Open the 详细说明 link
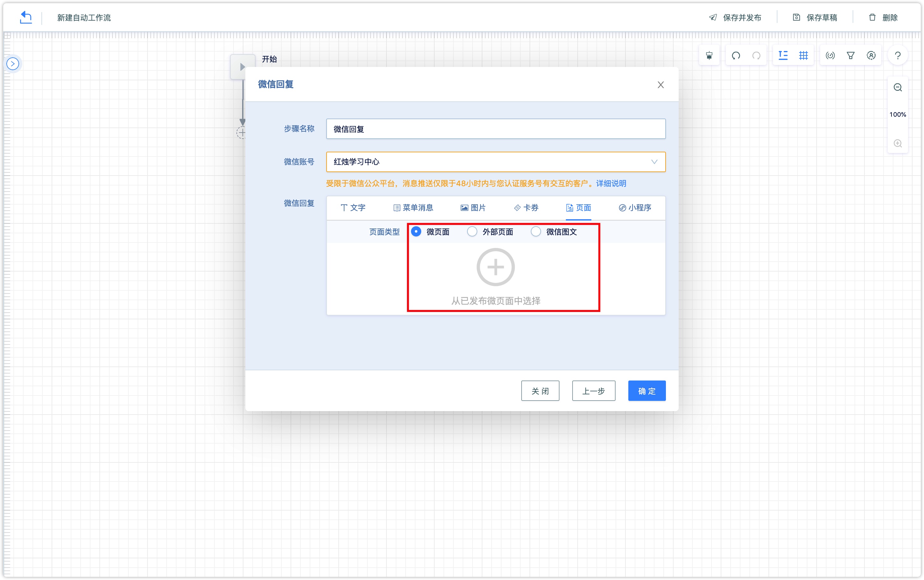The image size is (924, 580). click(x=611, y=183)
